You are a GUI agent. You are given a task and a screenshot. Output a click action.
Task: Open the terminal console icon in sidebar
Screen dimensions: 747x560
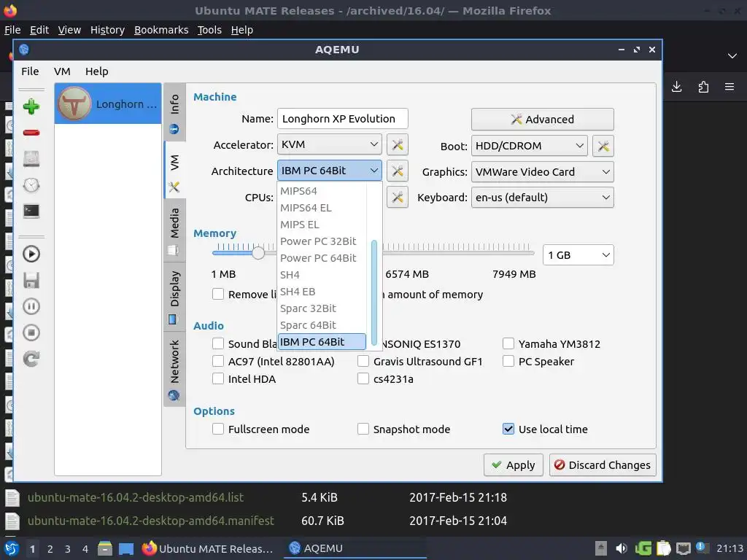(31, 211)
